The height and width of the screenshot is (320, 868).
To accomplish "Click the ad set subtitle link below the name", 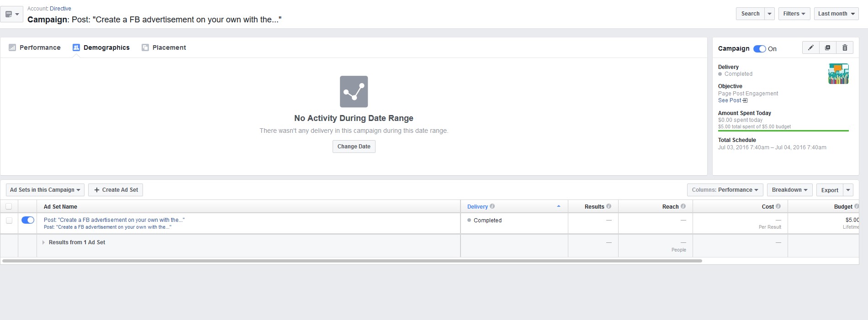I will point(107,227).
